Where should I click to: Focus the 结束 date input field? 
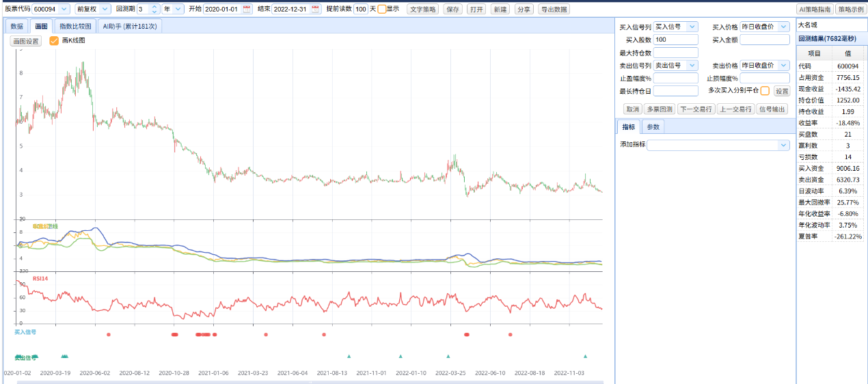pos(291,9)
